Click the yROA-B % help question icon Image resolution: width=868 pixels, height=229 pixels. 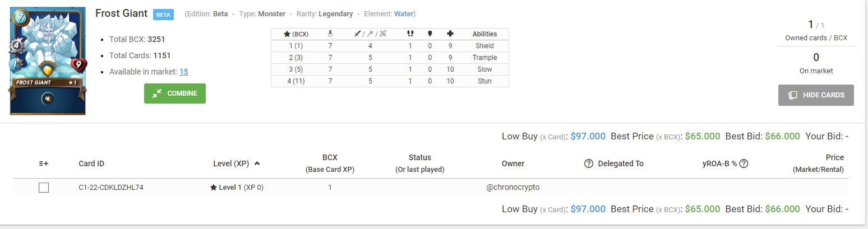[x=745, y=163]
